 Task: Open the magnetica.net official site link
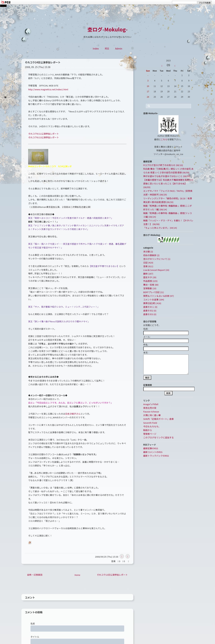pos(48,89)
